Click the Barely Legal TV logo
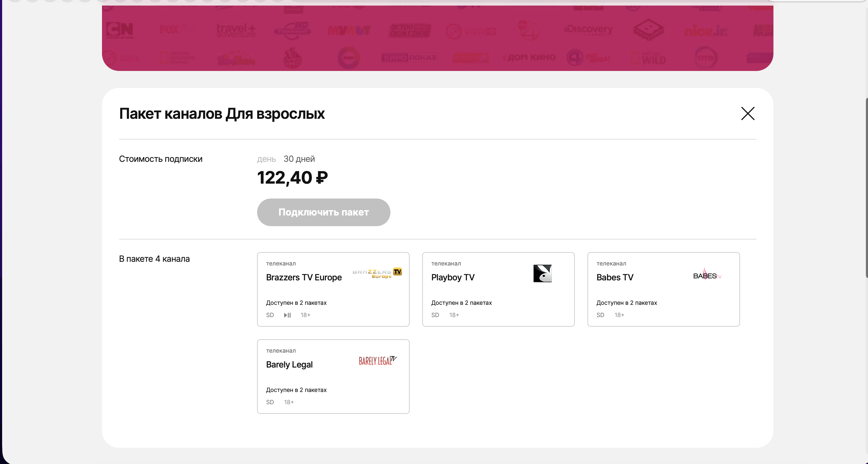 pyautogui.click(x=378, y=361)
